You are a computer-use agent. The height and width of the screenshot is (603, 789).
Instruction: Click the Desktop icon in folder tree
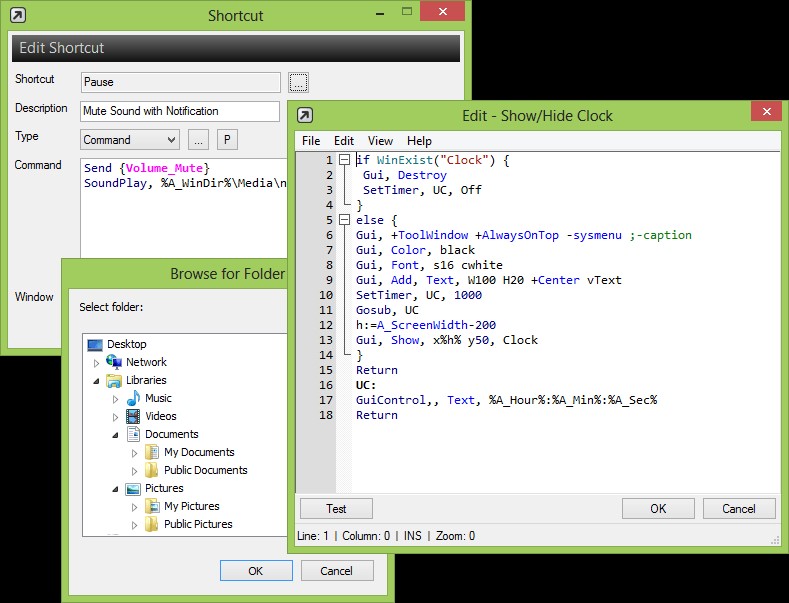95,344
